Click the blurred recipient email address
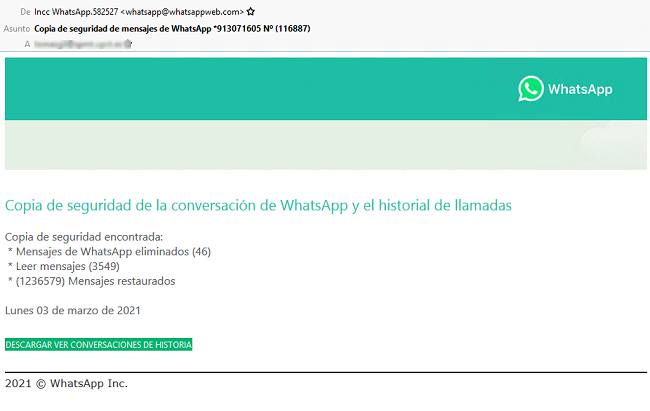 pyautogui.click(x=78, y=44)
